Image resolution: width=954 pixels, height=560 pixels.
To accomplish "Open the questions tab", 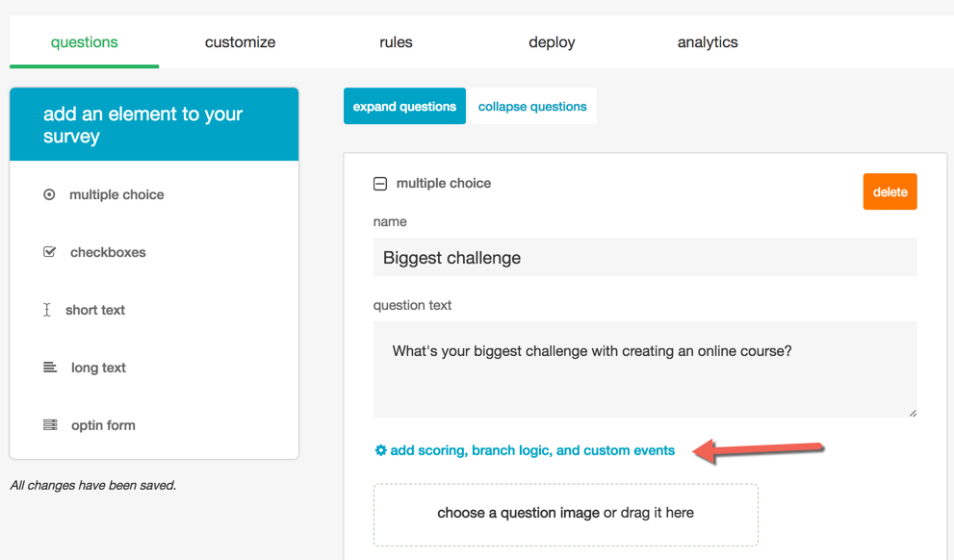I will [x=85, y=42].
